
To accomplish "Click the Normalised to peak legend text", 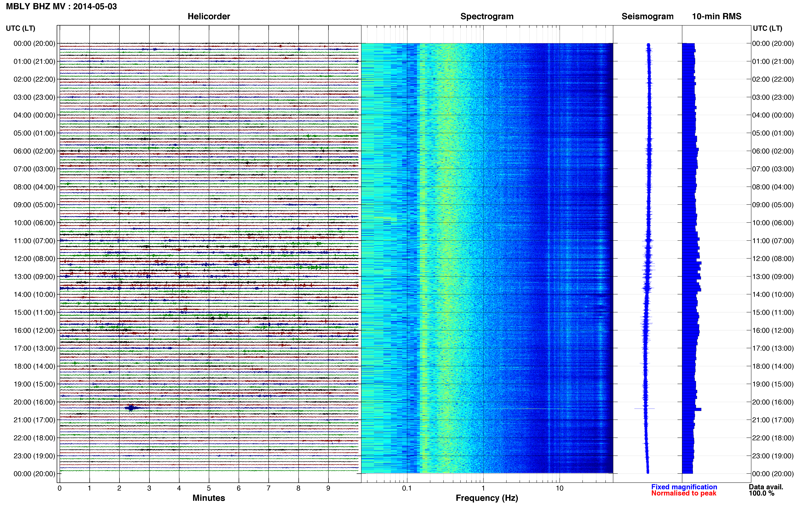I will click(684, 493).
